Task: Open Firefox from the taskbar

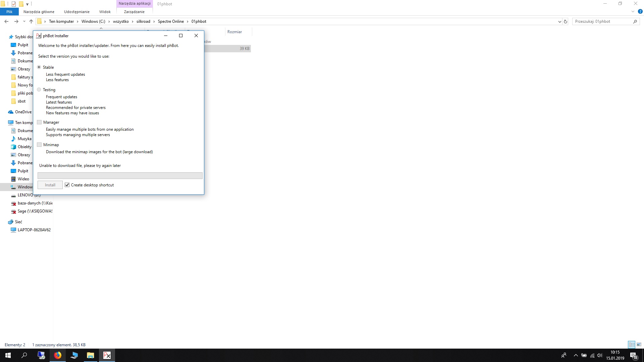Action: point(58,355)
